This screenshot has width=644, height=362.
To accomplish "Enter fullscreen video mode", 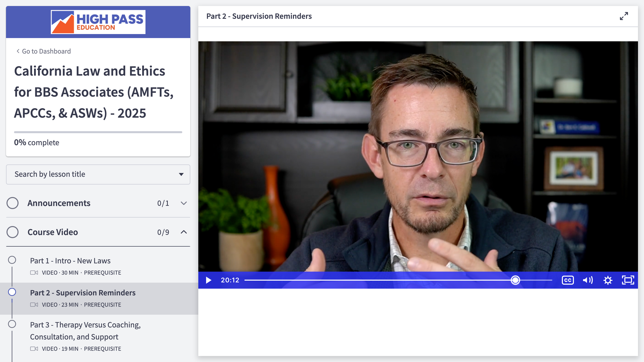I will point(628,280).
